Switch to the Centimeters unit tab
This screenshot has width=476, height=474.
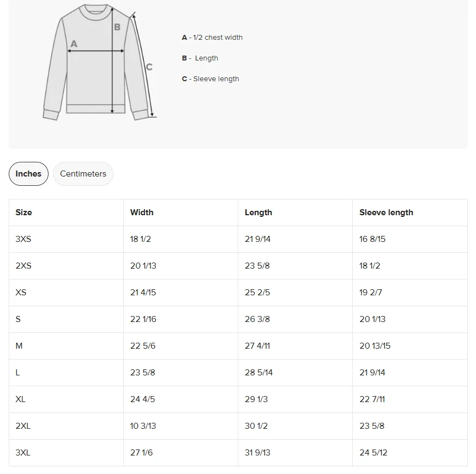point(83,174)
